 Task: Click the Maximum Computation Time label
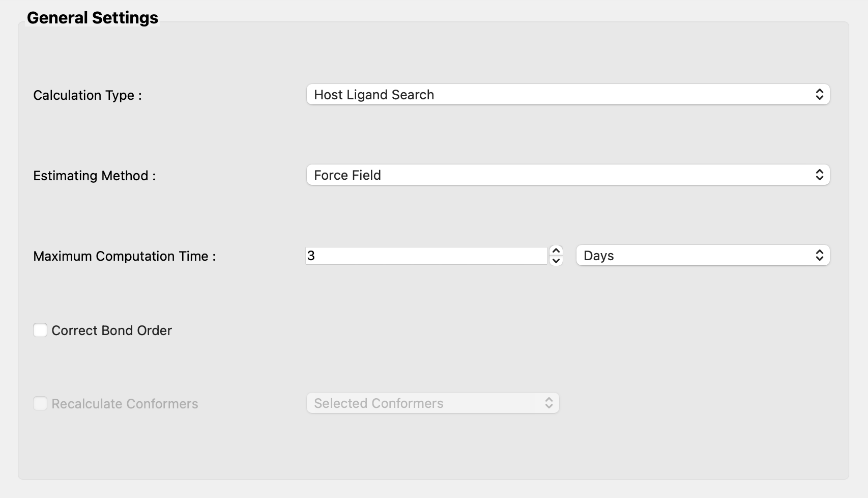pyautogui.click(x=125, y=256)
